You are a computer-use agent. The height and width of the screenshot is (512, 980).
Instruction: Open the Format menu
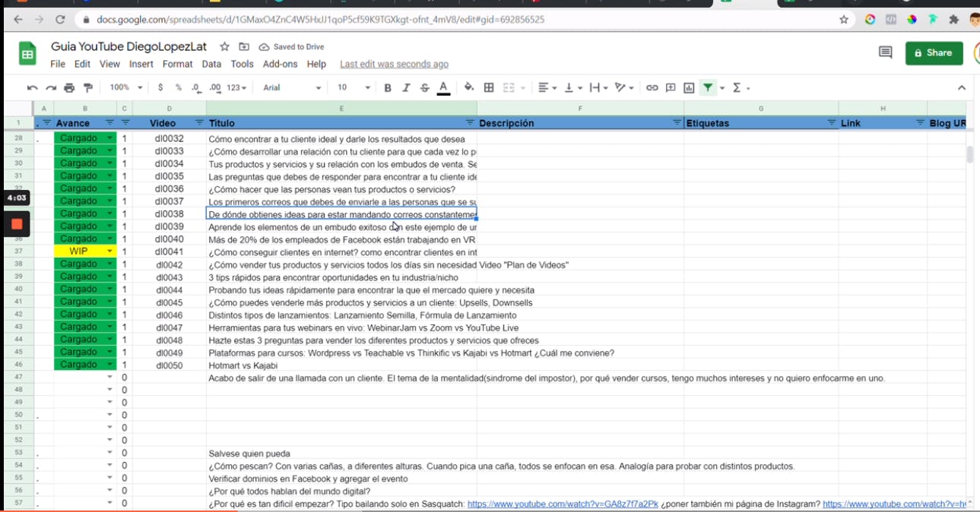coord(177,65)
